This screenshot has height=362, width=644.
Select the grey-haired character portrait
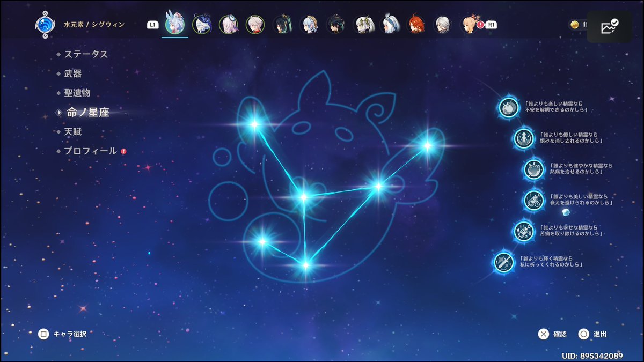point(444,24)
